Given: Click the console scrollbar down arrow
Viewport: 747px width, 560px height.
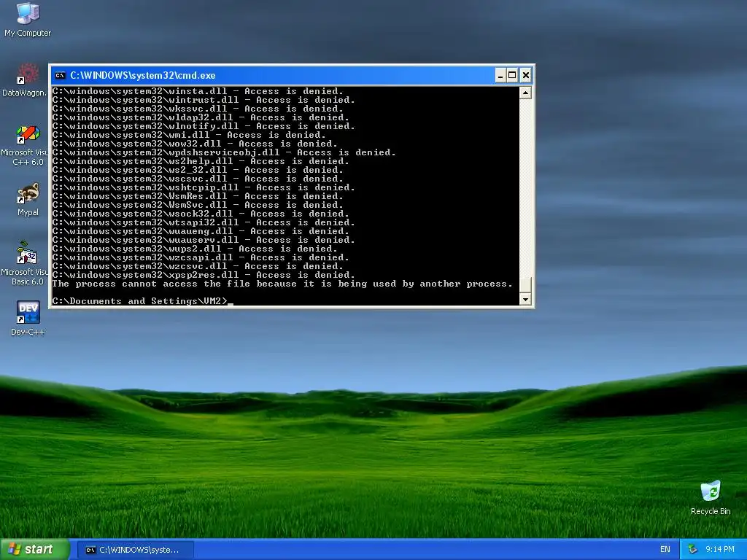Looking at the screenshot, I should click(x=525, y=299).
